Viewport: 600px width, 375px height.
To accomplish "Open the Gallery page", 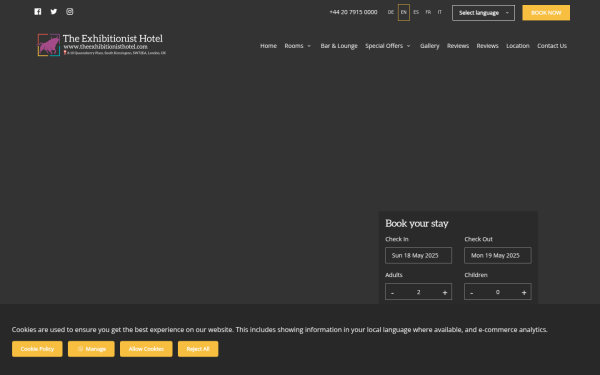I will coord(430,46).
